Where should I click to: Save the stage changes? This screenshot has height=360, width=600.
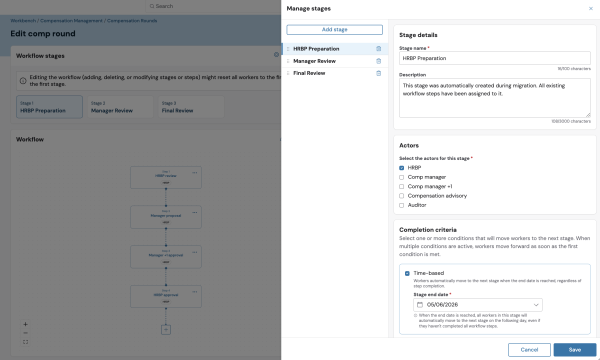point(575,350)
